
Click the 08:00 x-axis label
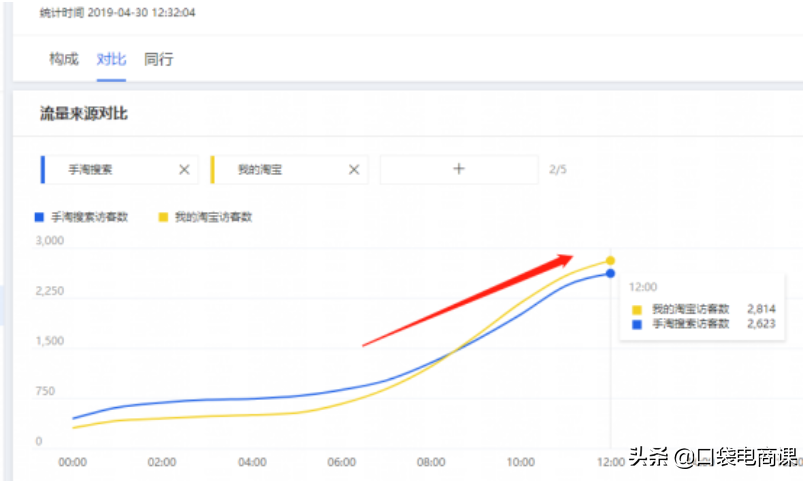click(x=431, y=462)
